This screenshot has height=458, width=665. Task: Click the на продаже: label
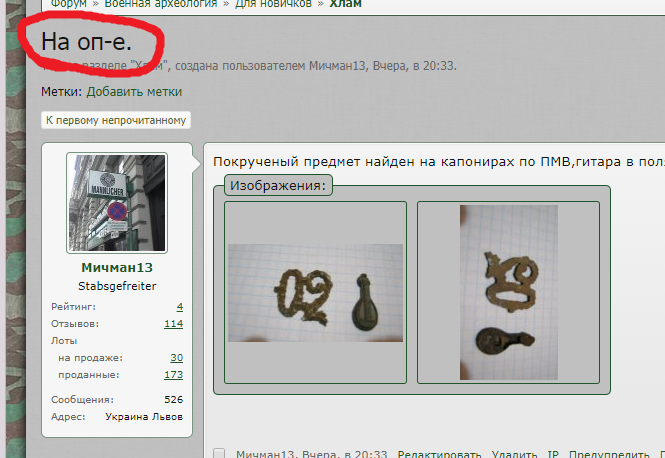click(x=90, y=357)
